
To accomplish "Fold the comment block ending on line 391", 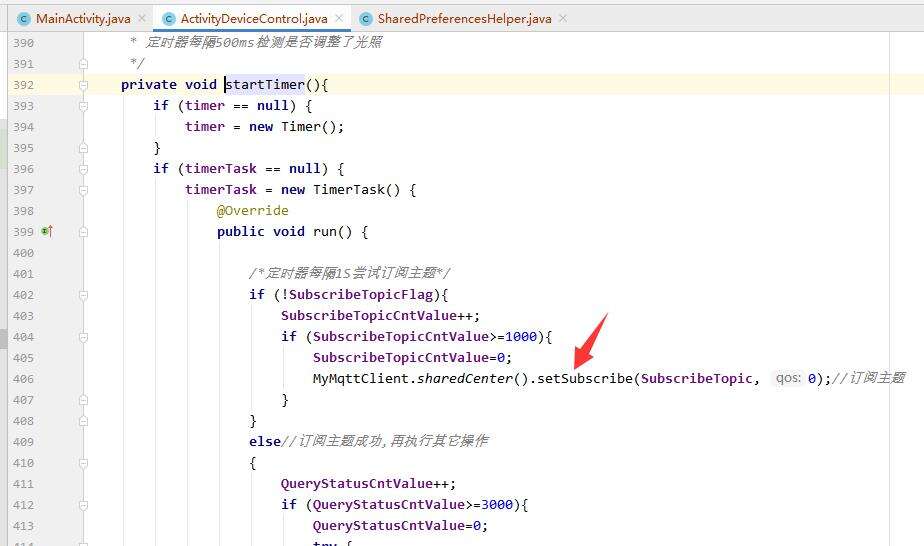I will click(x=84, y=64).
